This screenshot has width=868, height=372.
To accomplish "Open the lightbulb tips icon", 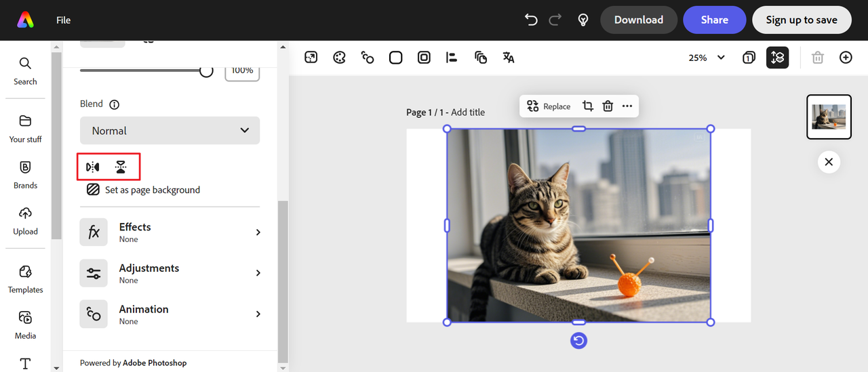I will coord(583,20).
